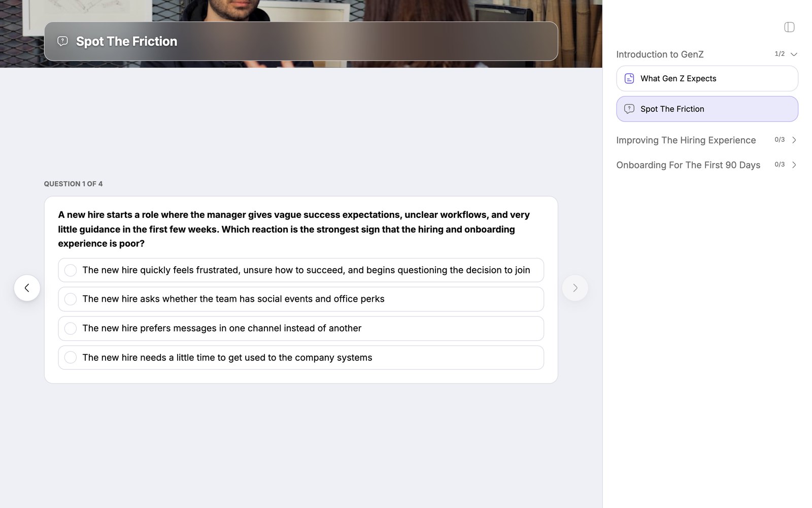Image resolution: width=812 pixels, height=508 pixels.
Task: Click the quiz icon beside Spot The Friction header
Action: [x=62, y=41]
